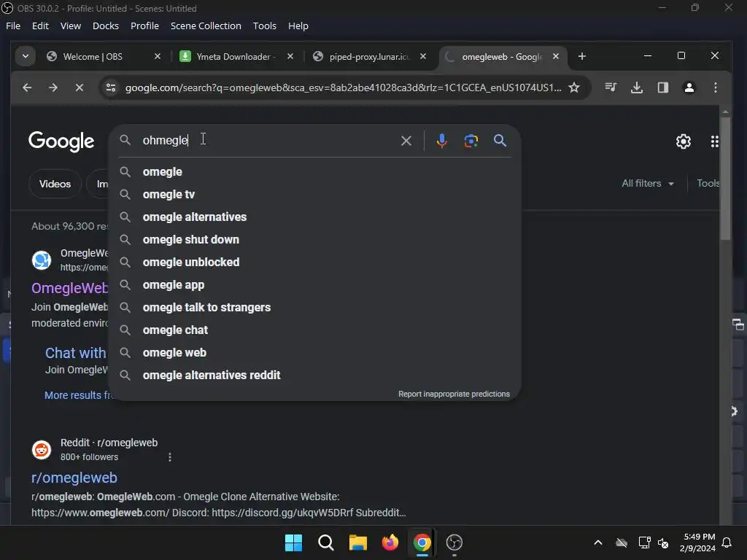
Task: Expand the All filters dropdown
Action: point(648,183)
